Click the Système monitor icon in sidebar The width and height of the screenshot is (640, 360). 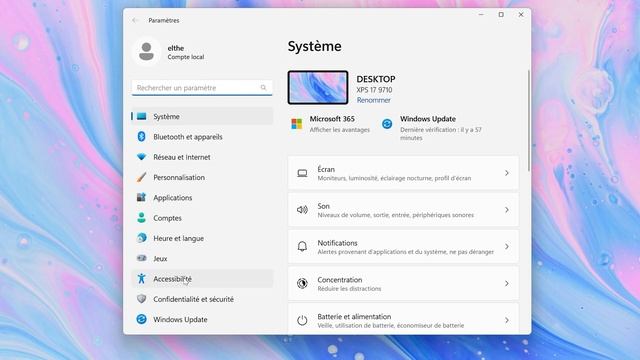click(x=142, y=116)
